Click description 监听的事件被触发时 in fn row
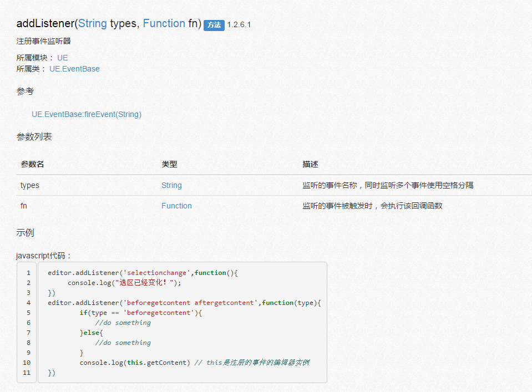532x392 pixels. pyautogui.click(x=372, y=206)
